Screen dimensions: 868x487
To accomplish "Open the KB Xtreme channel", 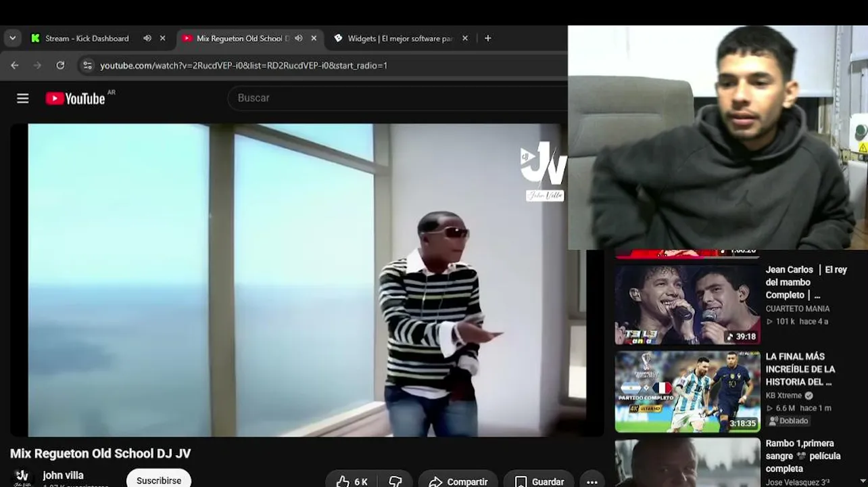I will [x=783, y=396].
